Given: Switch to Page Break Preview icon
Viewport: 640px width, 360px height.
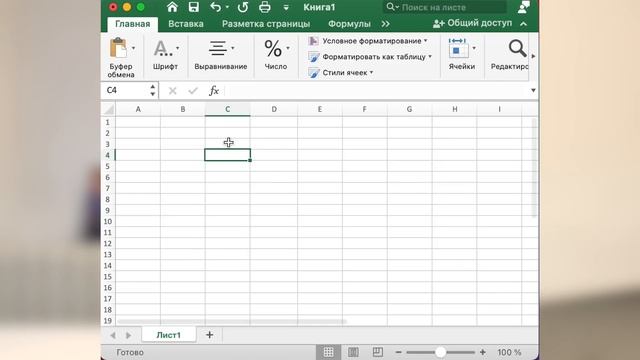Looking at the screenshot, I should (378, 352).
